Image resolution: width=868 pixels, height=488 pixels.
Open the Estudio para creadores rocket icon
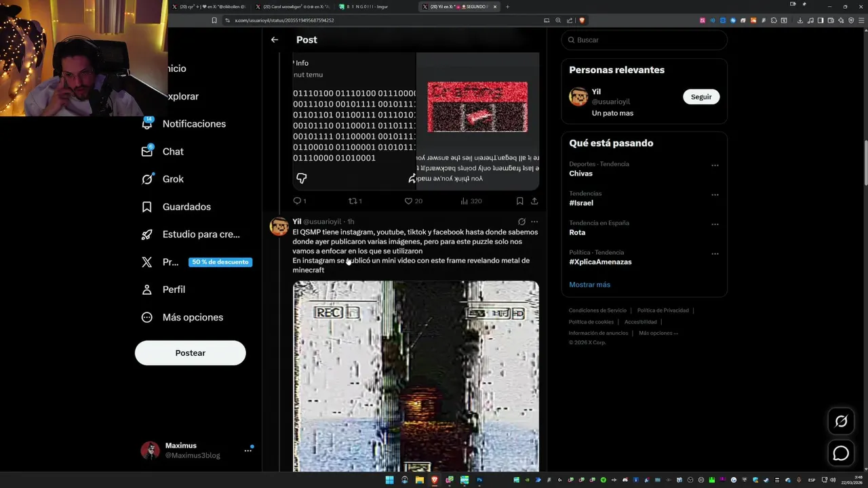147,235
